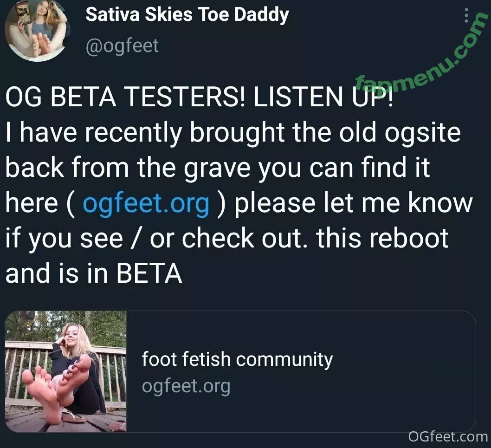The image size is (491, 448).
Task: Click the OGfeet.com watermark in the corner
Action: 448,436
